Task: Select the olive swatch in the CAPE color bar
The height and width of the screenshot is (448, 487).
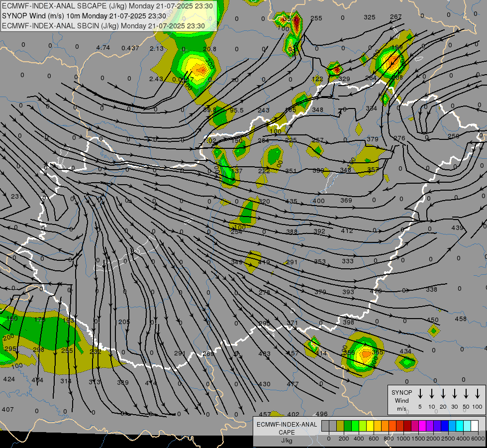Action: tap(340, 426)
